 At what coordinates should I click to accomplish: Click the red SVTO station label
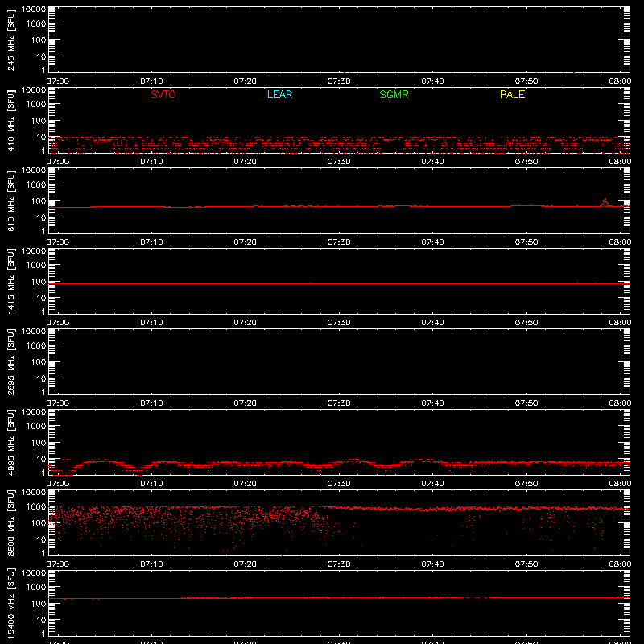coord(163,94)
